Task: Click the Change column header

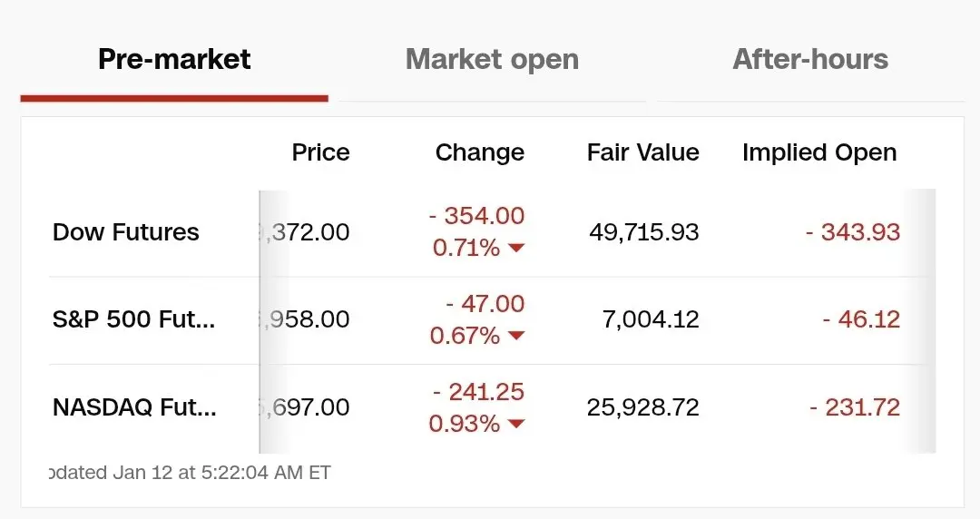Action: click(479, 152)
